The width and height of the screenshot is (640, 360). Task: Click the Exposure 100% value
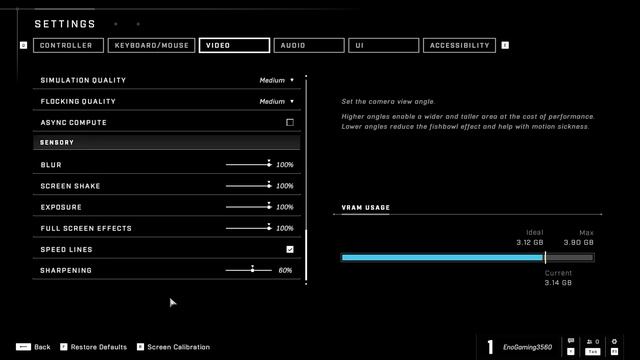point(285,207)
